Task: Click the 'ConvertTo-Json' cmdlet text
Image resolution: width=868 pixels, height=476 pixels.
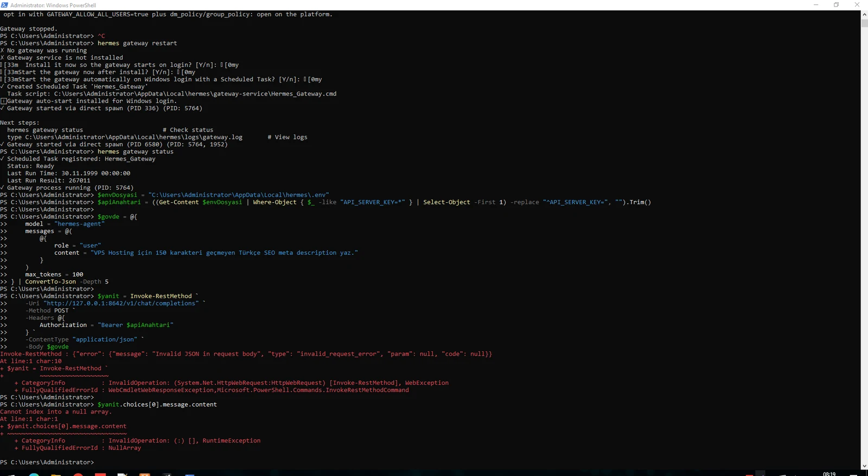Action: (x=50, y=282)
